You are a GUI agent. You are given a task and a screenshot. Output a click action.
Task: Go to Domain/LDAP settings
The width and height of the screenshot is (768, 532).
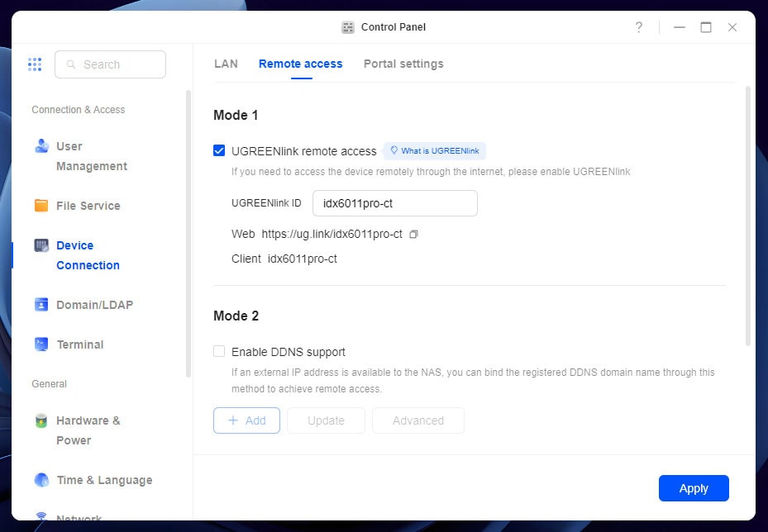tap(93, 305)
